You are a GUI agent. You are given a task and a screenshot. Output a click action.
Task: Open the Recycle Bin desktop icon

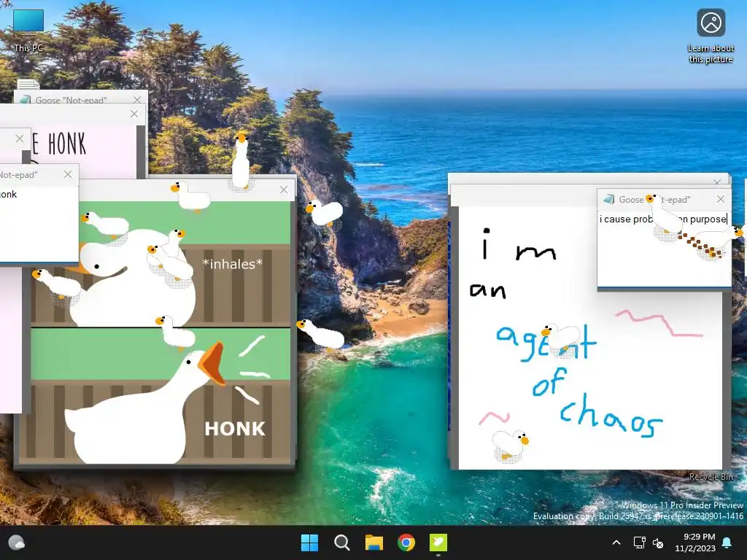click(x=711, y=477)
